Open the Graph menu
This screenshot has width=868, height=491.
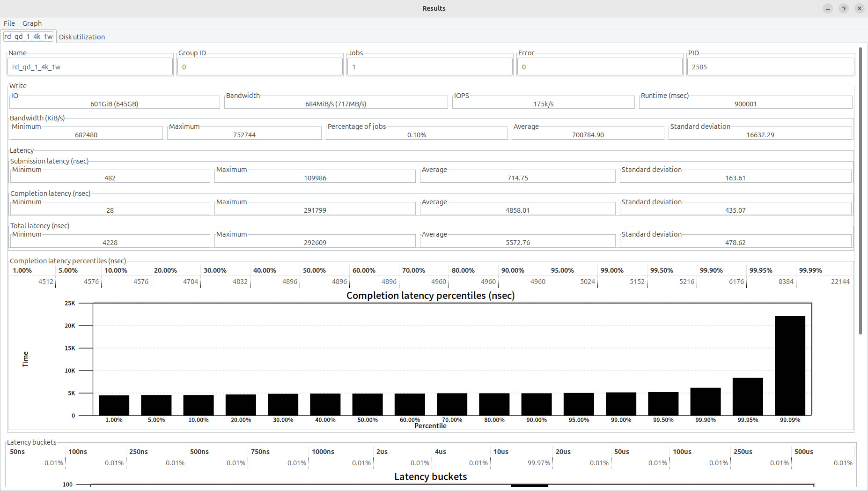[32, 23]
